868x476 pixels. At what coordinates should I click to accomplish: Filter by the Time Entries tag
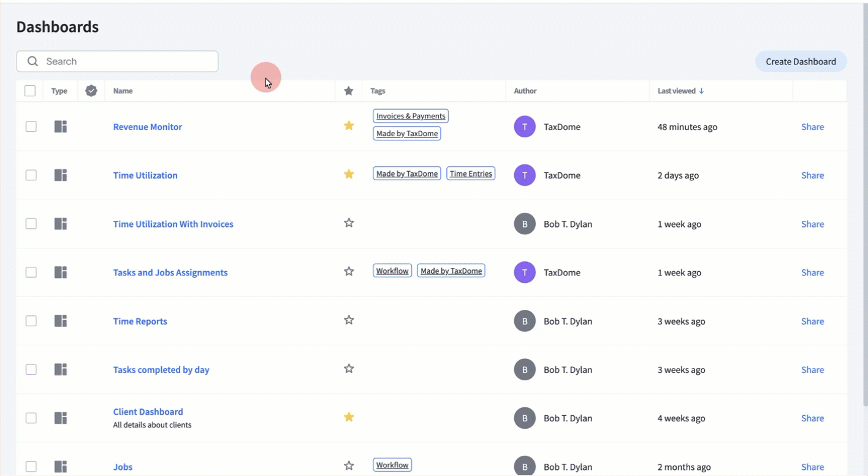[470, 174]
